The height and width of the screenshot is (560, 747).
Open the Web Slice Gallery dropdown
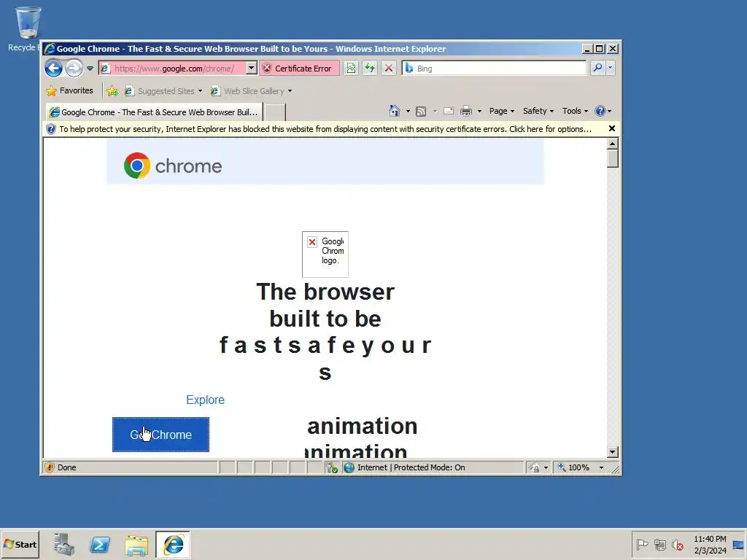click(x=251, y=91)
